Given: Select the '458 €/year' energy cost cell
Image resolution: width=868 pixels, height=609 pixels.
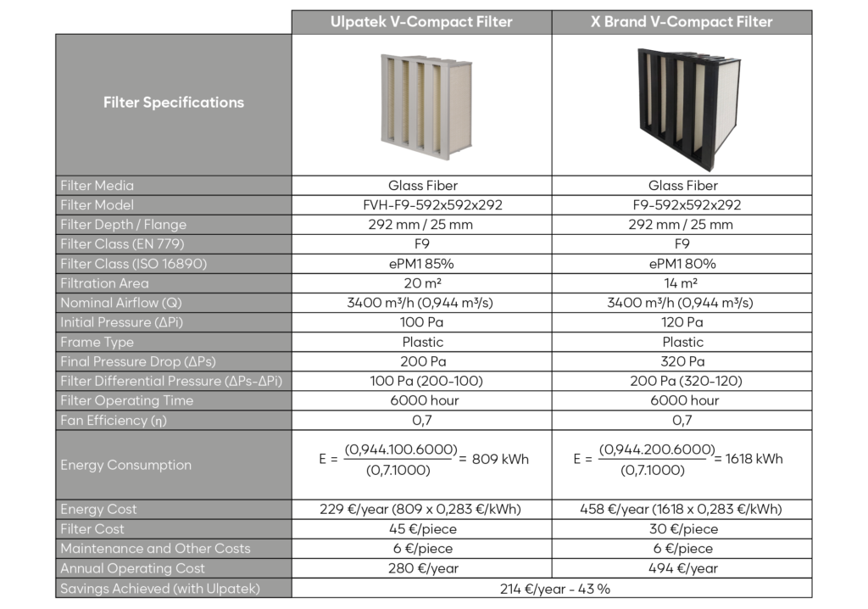Looking at the screenshot, I should point(681,509).
